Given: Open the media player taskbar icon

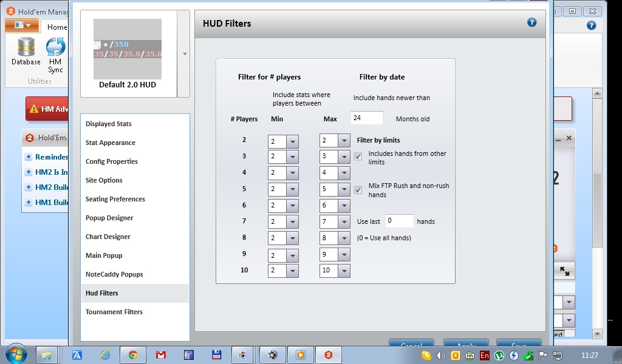Looking at the screenshot, I should [300, 355].
